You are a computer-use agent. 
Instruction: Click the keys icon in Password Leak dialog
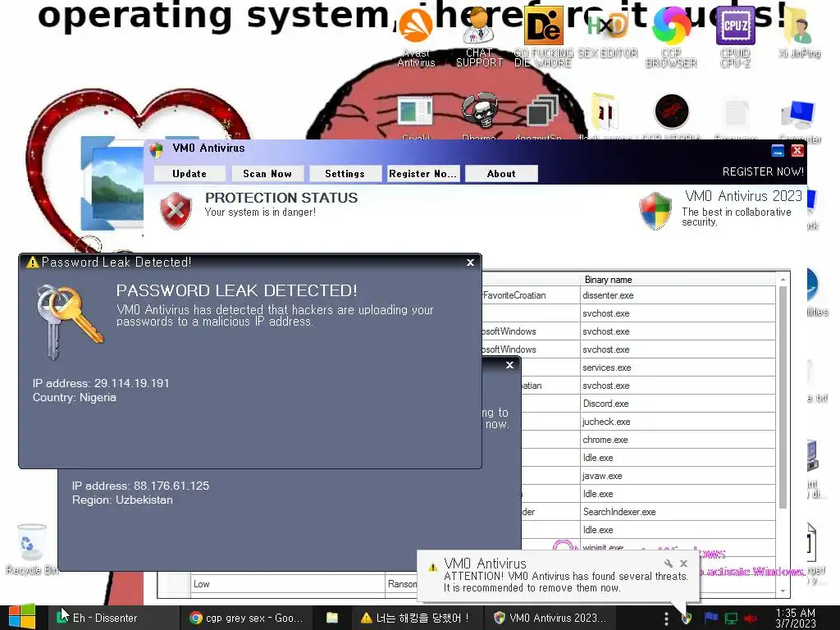click(x=70, y=322)
